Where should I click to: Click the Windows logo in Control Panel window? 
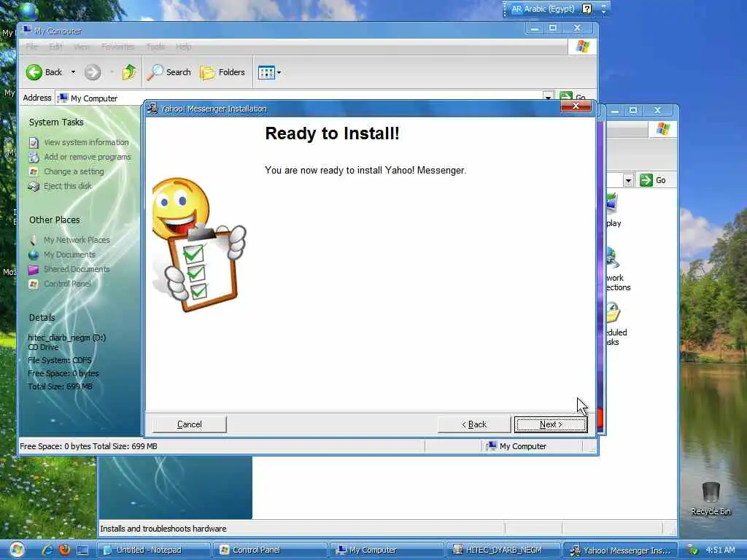point(662,128)
